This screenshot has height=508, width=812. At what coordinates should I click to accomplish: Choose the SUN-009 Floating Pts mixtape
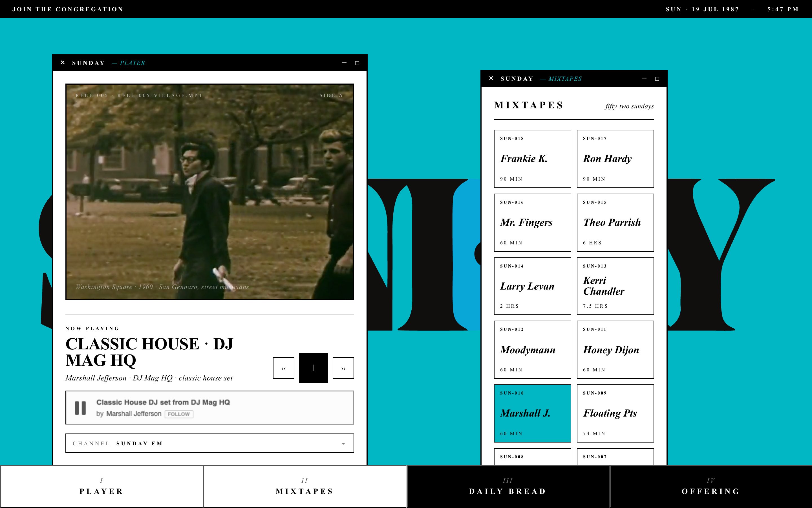(x=615, y=413)
